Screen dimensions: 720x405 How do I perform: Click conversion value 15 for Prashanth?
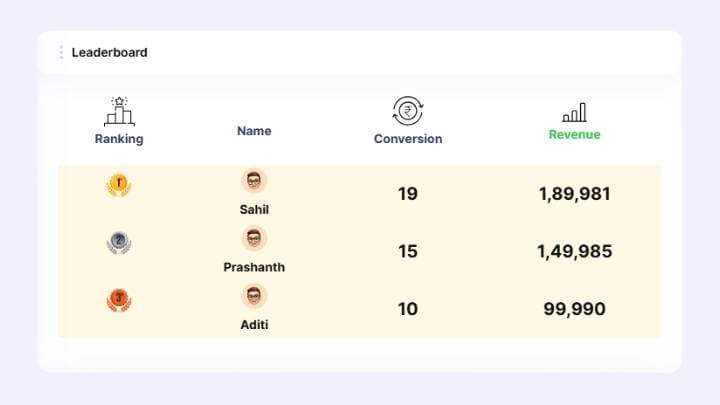click(x=407, y=252)
